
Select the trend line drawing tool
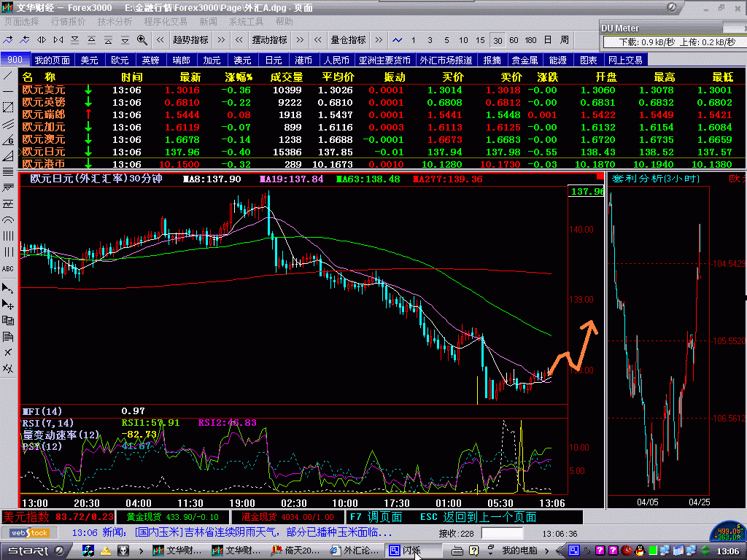point(7,76)
